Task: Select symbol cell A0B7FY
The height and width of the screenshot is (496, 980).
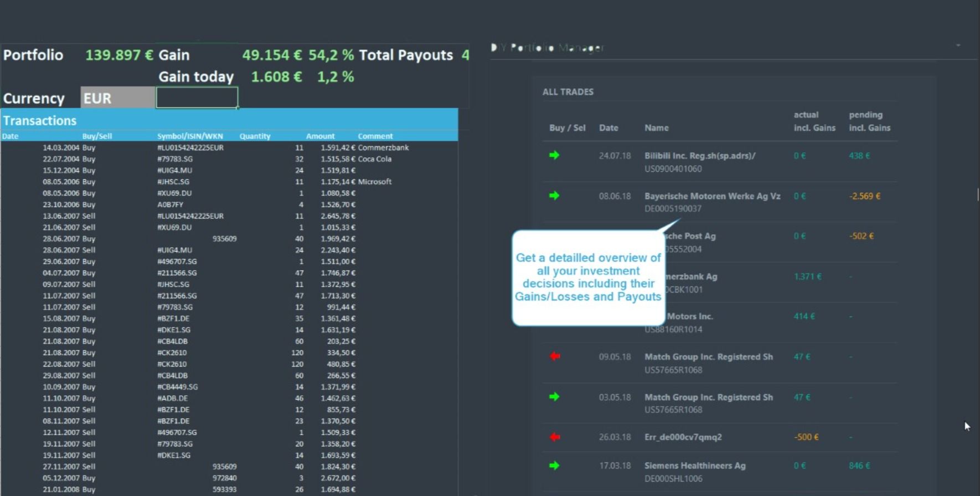Action: [x=170, y=204]
